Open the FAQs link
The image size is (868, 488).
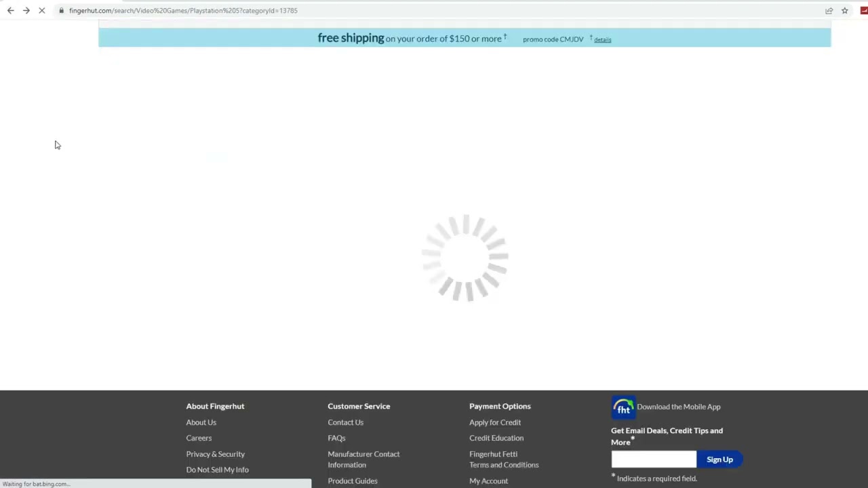tap(336, 438)
